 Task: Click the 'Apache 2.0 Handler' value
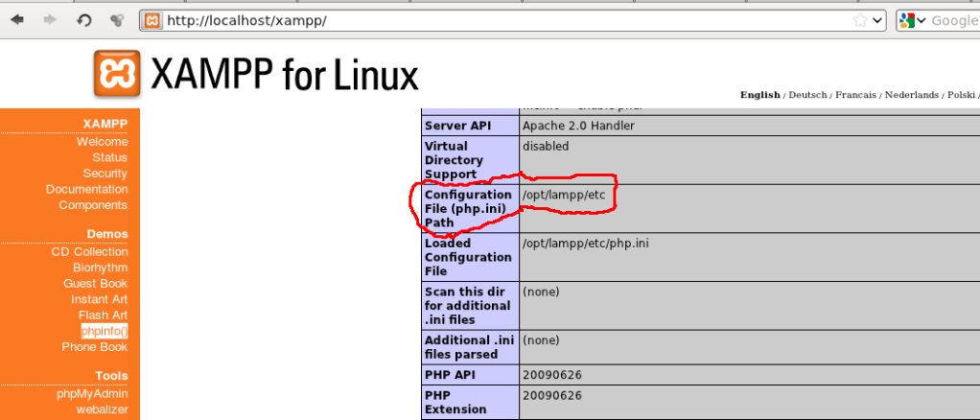pyautogui.click(x=579, y=126)
